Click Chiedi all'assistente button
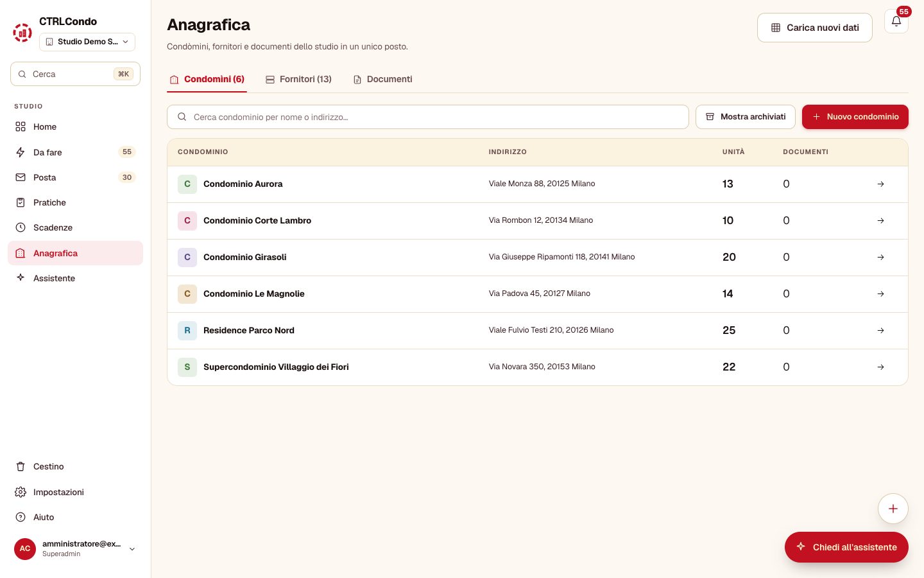The height and width of the screenshot is (578, 924). 846,547
